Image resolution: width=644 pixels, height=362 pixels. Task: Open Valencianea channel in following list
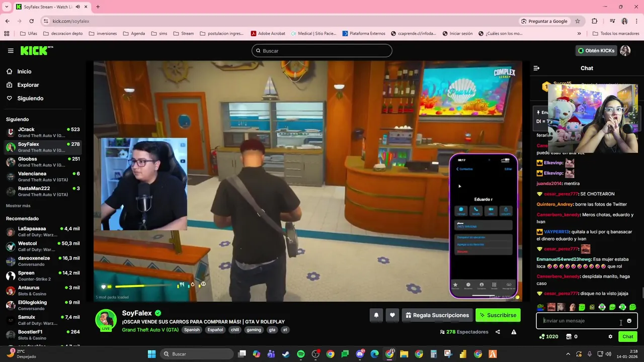(43, 176)
